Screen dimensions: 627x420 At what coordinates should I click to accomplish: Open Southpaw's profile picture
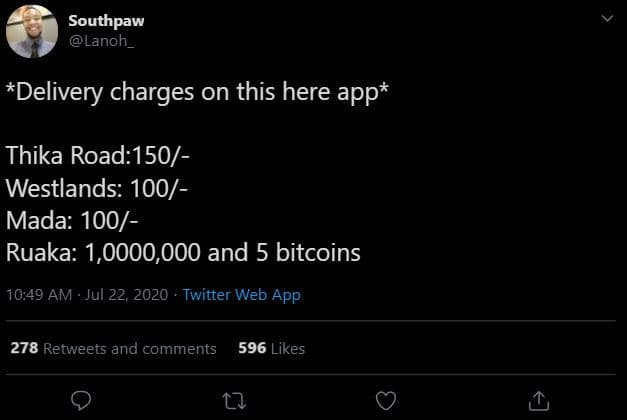pyautogui.click(x=32, y=32)
